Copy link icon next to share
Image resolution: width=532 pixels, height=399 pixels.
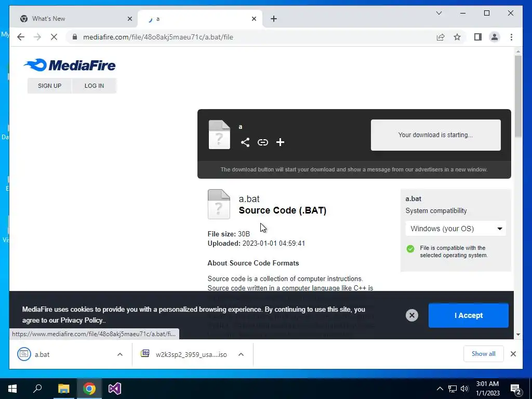point(262,142)
